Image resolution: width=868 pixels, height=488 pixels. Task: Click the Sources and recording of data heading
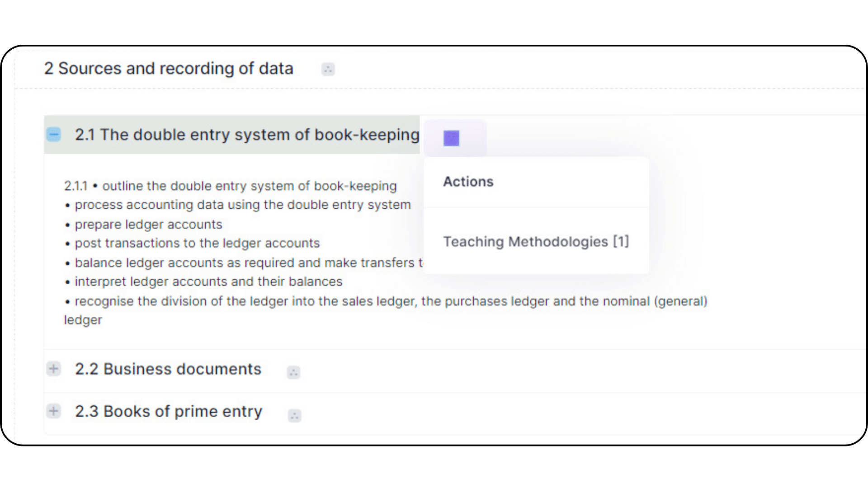click(x=169, y=69)
